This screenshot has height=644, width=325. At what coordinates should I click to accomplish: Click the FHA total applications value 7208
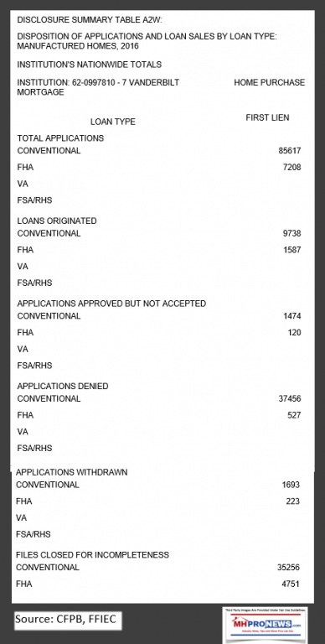[292, 167]
